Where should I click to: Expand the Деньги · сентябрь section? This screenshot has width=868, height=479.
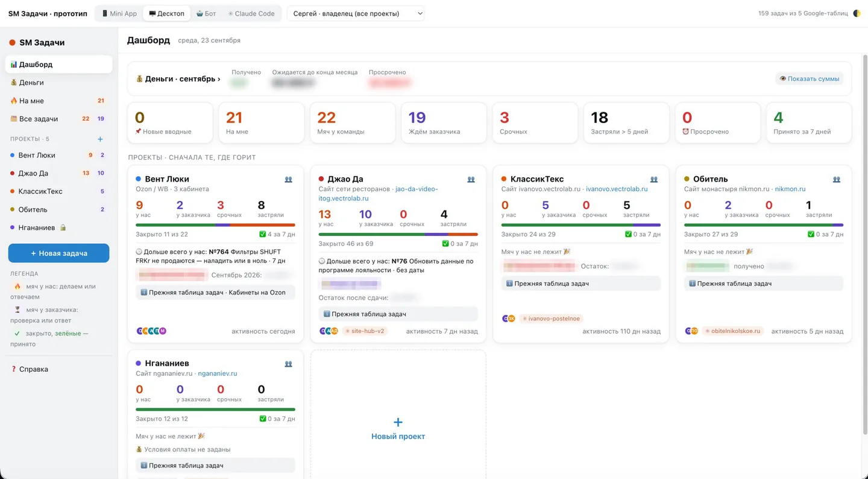(178, 79)
